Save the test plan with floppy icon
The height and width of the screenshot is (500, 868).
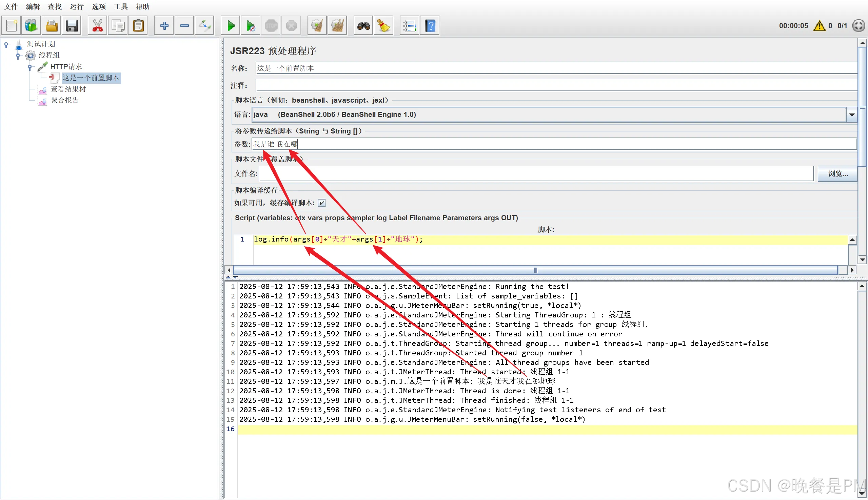72,26
